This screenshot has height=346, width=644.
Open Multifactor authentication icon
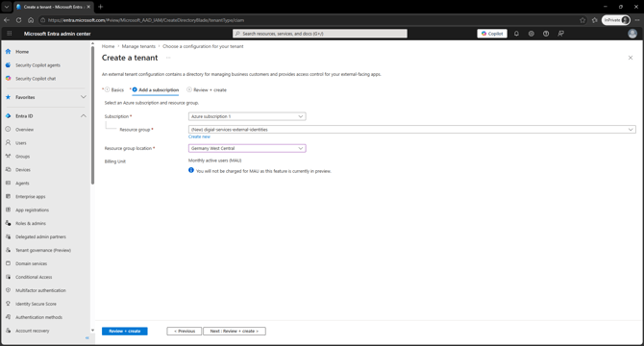pyautogui.click(x=9, y=290)
